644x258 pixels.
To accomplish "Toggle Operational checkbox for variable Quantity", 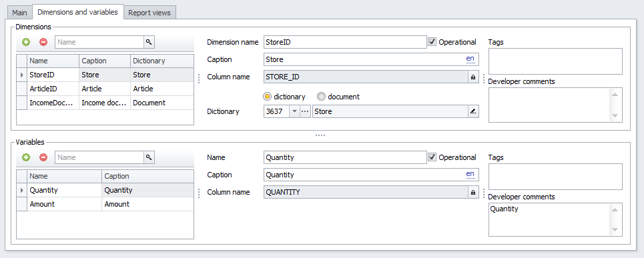I will [x=432, y=157].
